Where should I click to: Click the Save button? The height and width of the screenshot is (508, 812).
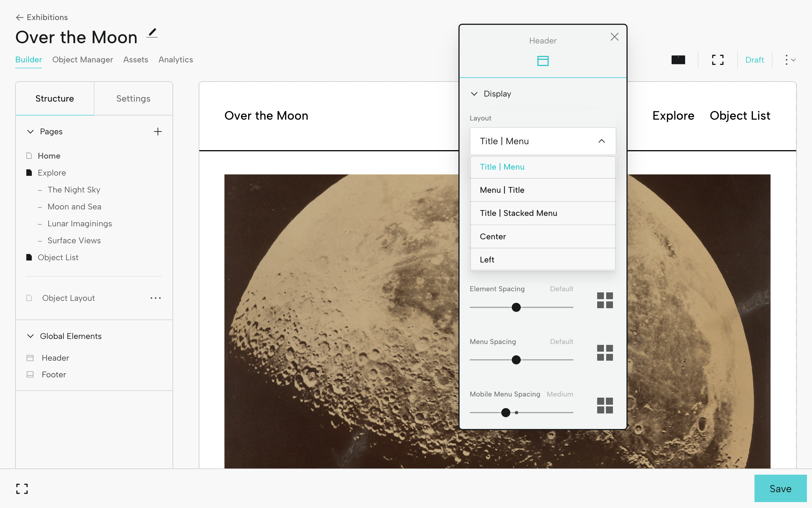point(780,489)
